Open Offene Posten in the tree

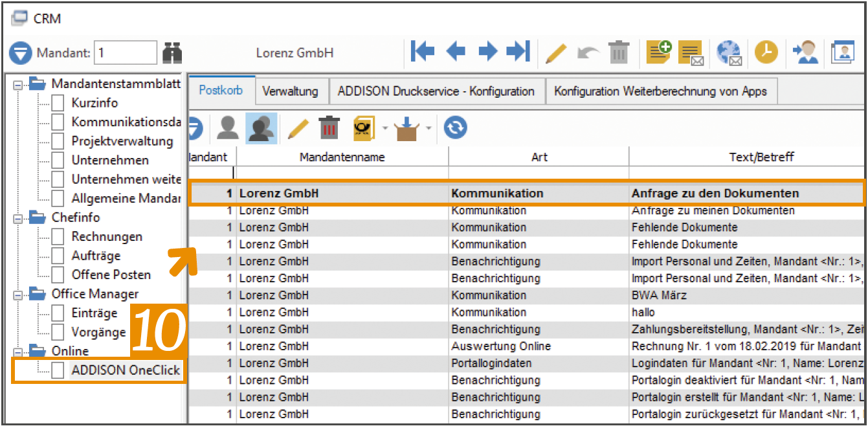(x=111, y=275)
